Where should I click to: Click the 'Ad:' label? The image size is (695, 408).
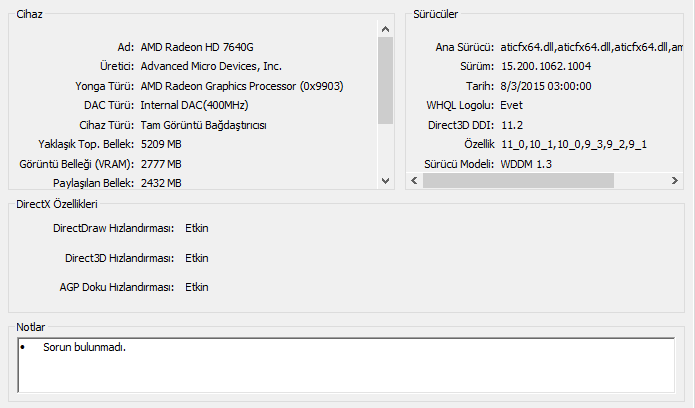point(125,47)
